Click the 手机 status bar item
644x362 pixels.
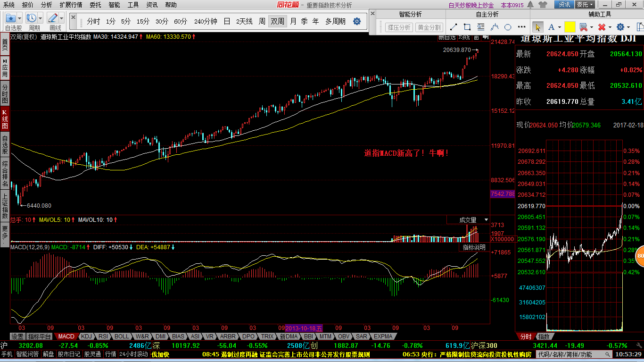[7, 354]
